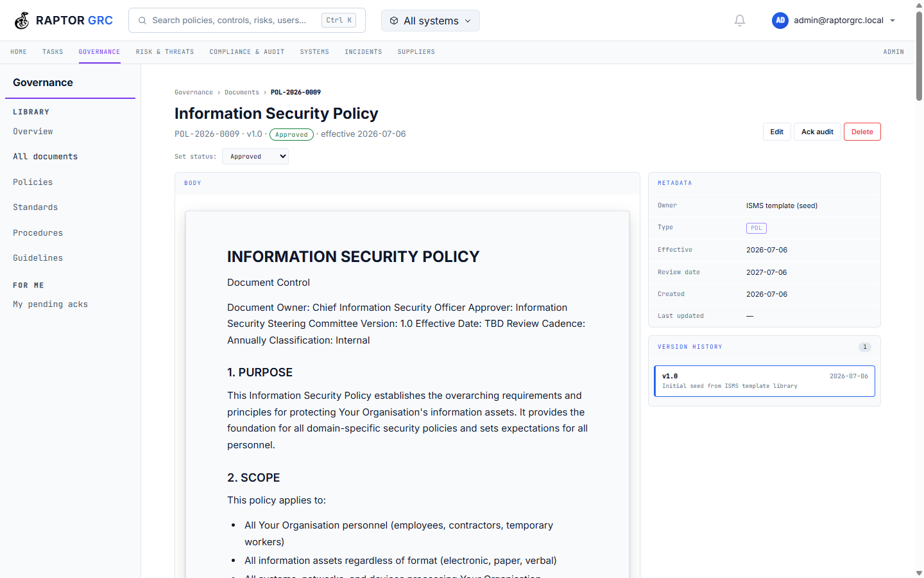
Task: Open the Tasks tab
Action: click(x=53, y=52)
